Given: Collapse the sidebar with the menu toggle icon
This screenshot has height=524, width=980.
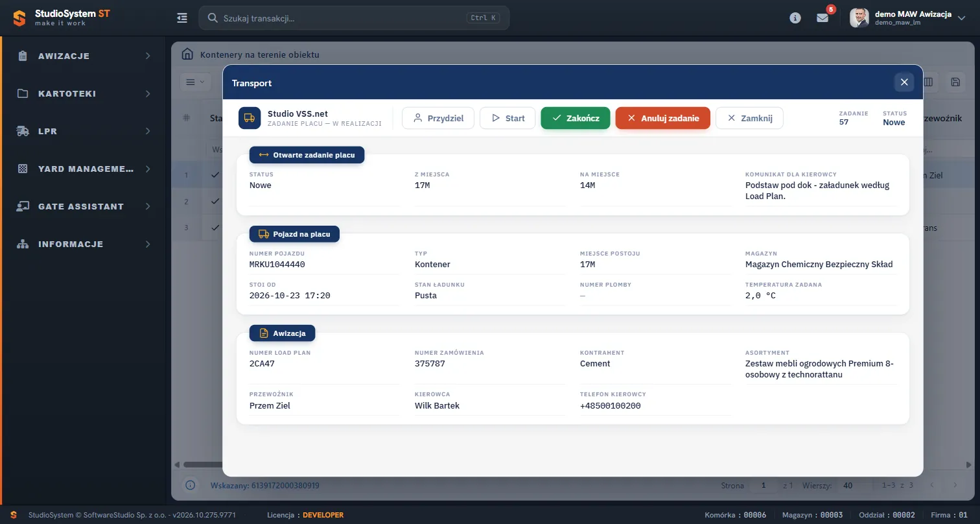Looking at the screenshot, I should coord(182,18).
